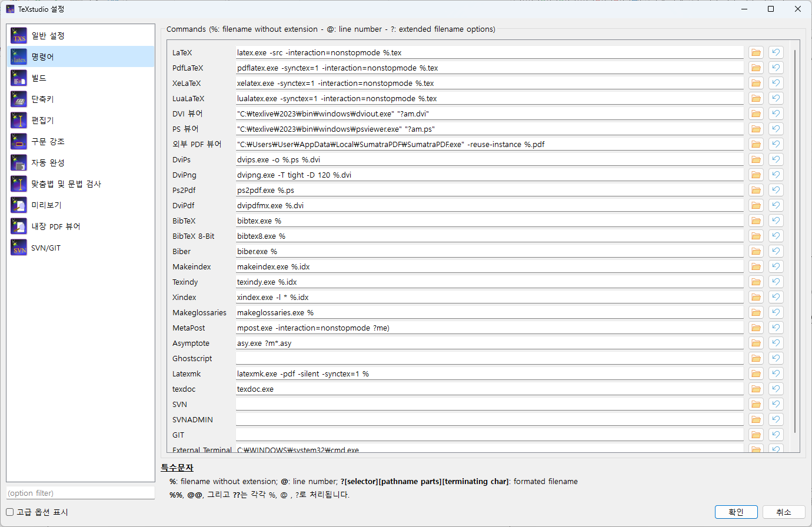
Task: Browse for the PdfLaTeX executable
Action: (756, 68)
